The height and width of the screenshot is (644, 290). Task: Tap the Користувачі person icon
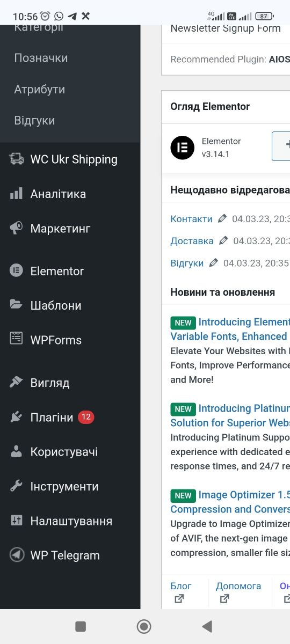(17, 451)
